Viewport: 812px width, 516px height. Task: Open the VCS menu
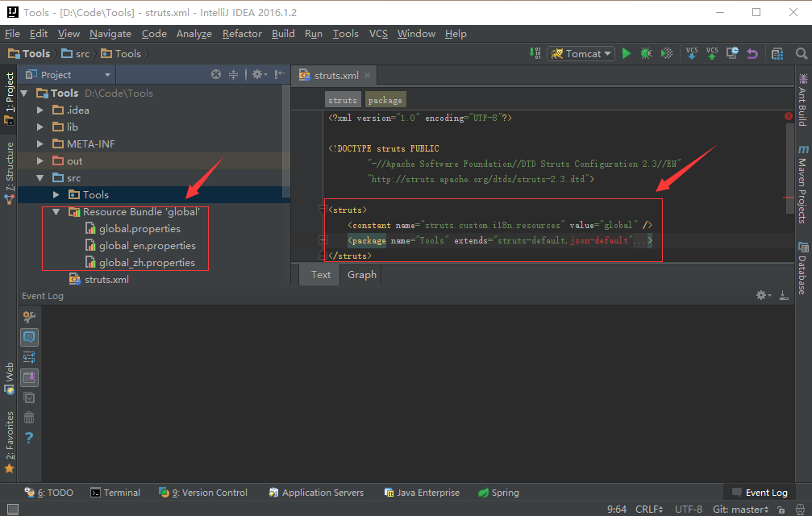click(378, 34)
